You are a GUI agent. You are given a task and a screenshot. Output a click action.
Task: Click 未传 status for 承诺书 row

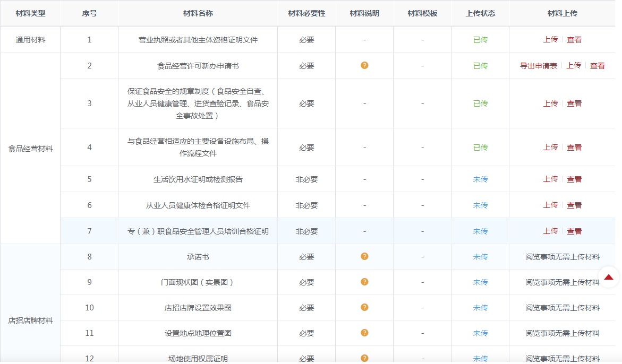point(480,257)
